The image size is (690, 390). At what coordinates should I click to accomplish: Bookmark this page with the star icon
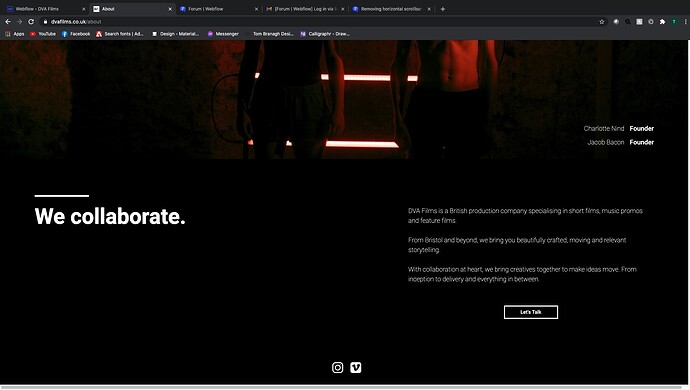[x=602, y=22]
